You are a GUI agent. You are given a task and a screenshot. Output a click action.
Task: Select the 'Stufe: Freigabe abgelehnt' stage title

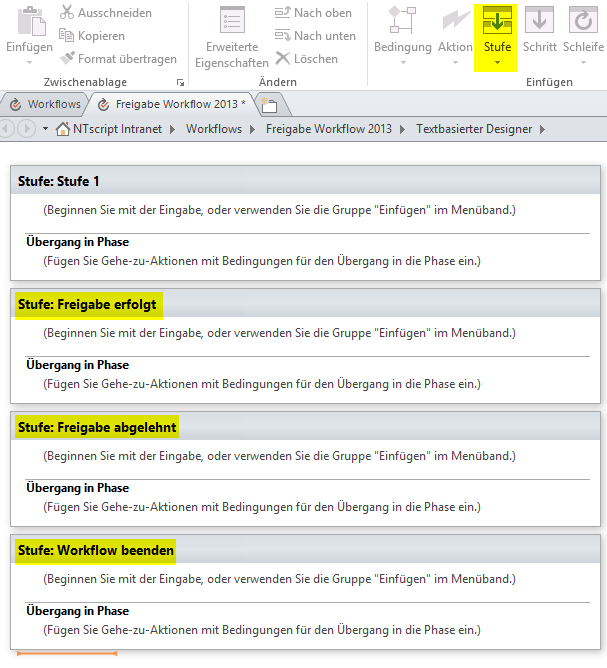pyautogui.click(x=97, y=427)
